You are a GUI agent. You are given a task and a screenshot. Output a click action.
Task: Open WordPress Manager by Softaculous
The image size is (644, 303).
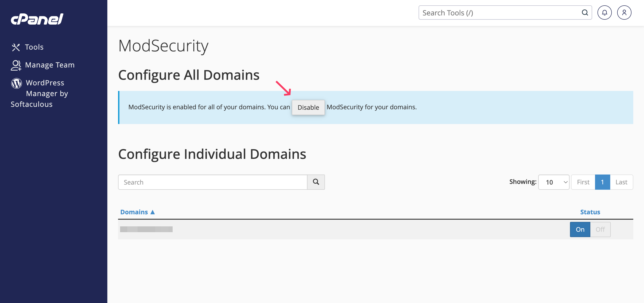point(40,93)
